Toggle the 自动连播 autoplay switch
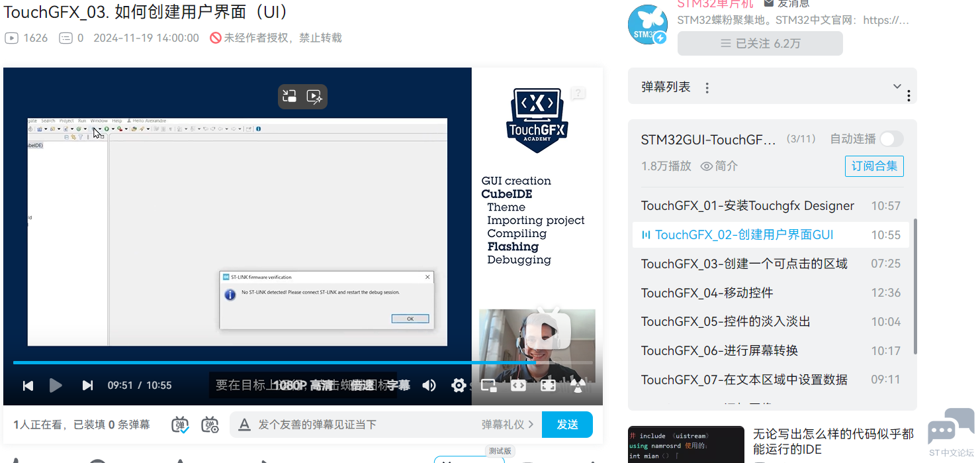 (891, 139)
